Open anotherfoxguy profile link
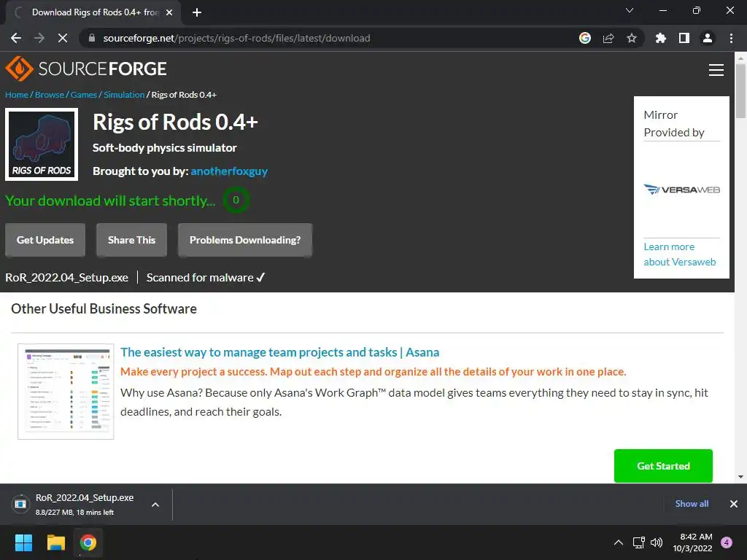This screenshot has height=560, width=747. coord(229,171)
